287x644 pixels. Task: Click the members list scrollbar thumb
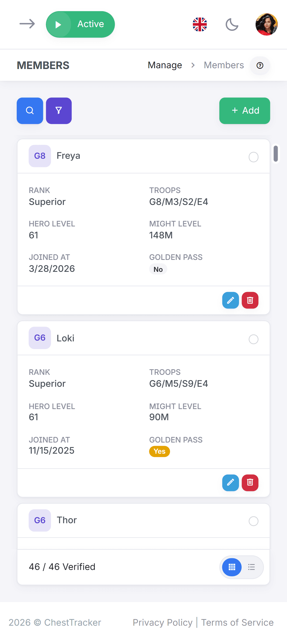pyautogui.click(x=276, y=153)
